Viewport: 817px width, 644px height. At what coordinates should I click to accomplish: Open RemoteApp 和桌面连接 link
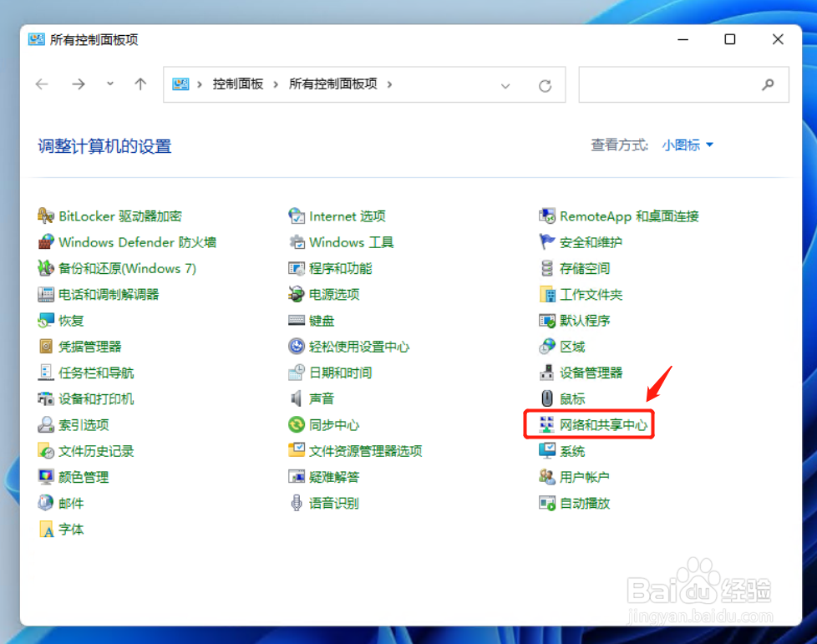click(629, 216)
